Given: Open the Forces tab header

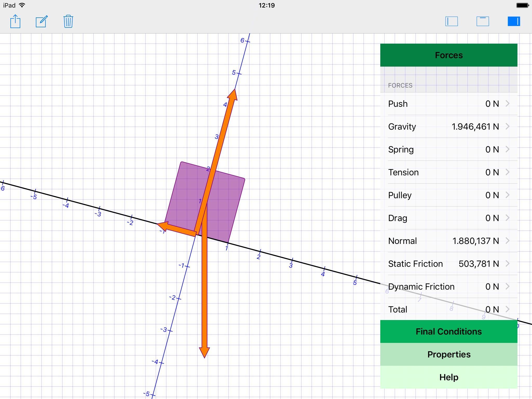Looking at the screenshot, I should pos(449,55).
